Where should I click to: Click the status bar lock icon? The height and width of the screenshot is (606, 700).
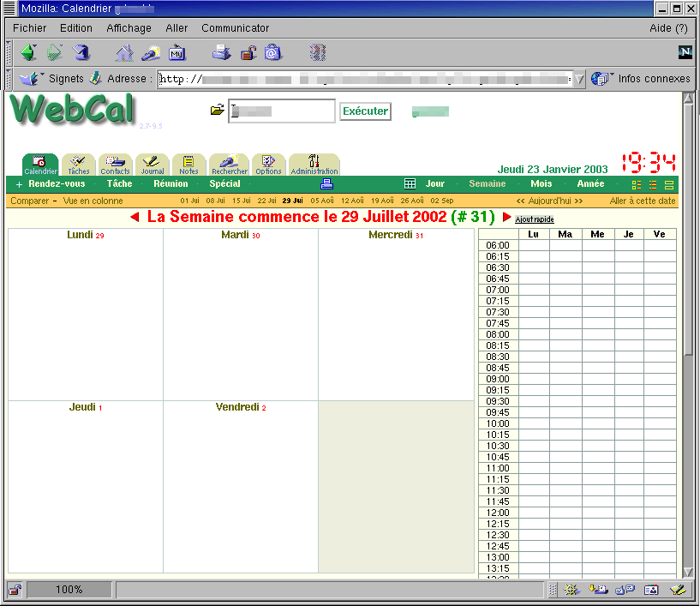tap(15, 590)
